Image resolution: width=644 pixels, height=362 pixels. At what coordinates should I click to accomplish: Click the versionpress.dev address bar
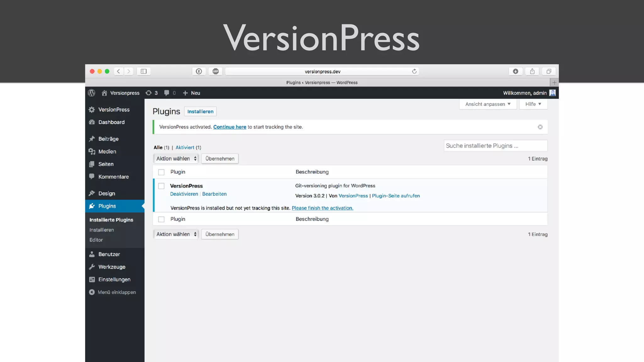322,71
